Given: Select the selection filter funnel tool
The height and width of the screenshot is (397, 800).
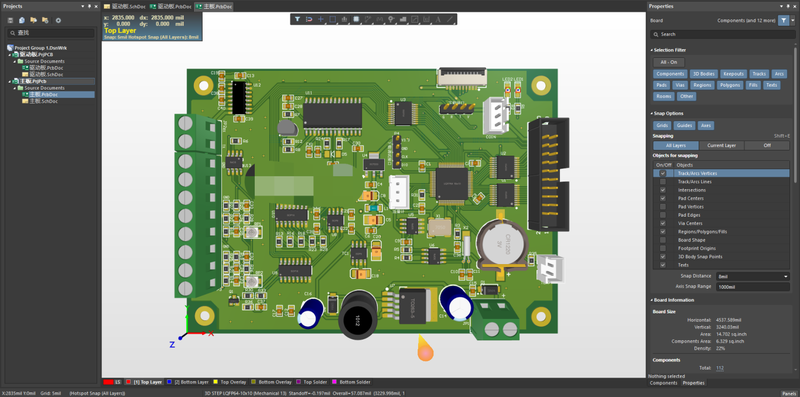Looking at the screenshot, I should pos(297,19).
